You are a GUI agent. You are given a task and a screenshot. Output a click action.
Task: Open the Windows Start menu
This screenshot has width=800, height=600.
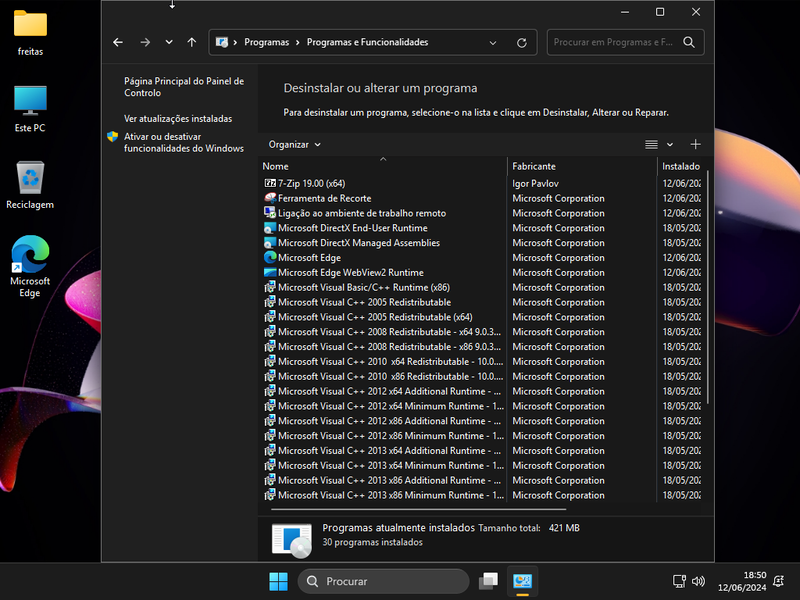tap(278, 581)
